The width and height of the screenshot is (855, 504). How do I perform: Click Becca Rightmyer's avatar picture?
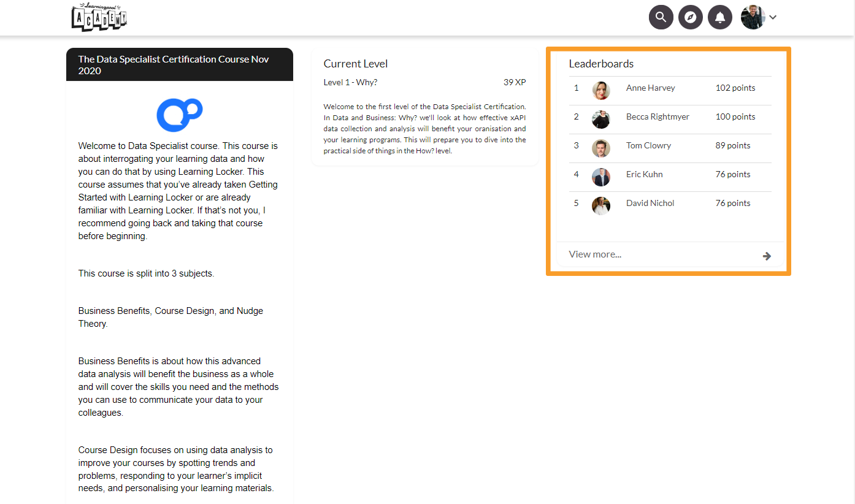coord(600,120)
